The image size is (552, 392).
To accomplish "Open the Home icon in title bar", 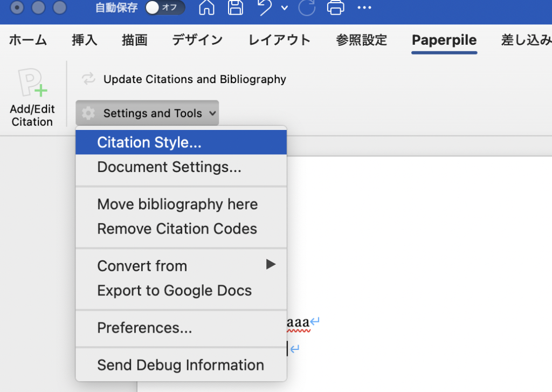I will [x=206, y=8].
